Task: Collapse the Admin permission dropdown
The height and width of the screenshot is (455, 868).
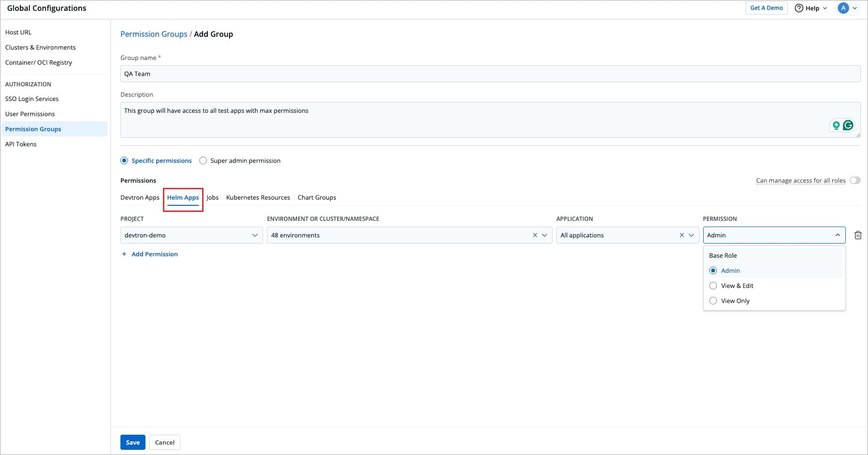Action: click(837, 235)
